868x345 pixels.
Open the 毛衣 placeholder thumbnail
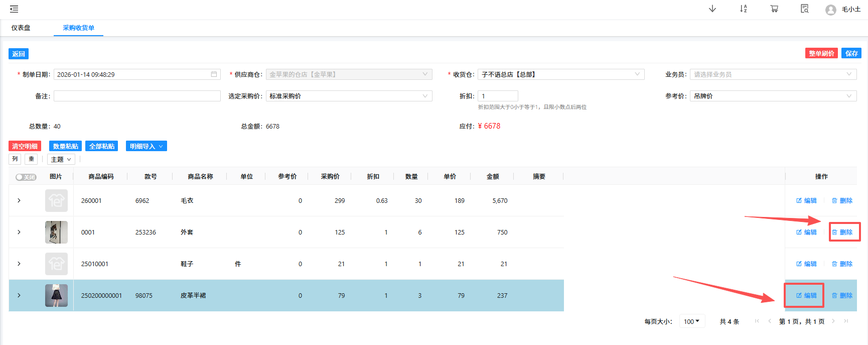pos(56,200)
